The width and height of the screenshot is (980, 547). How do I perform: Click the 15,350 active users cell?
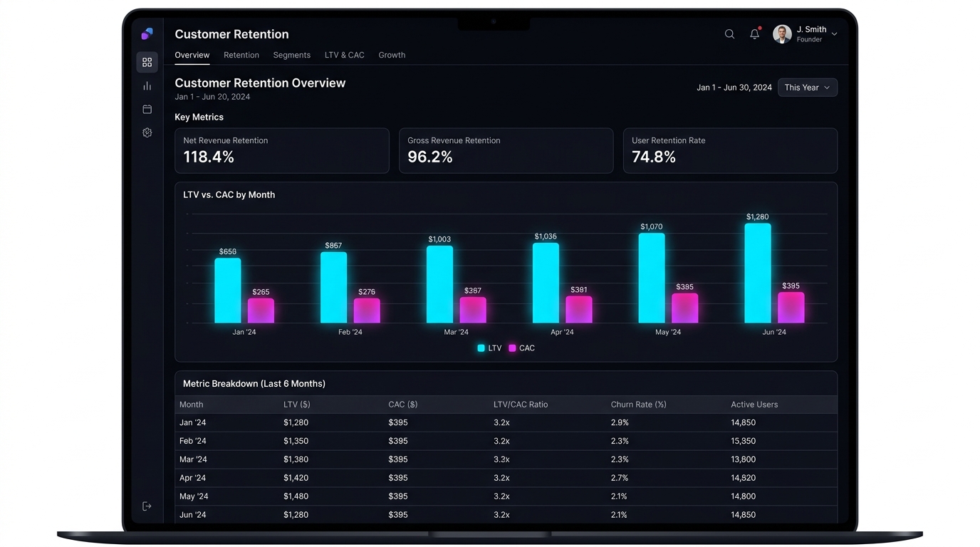[744, 441]
